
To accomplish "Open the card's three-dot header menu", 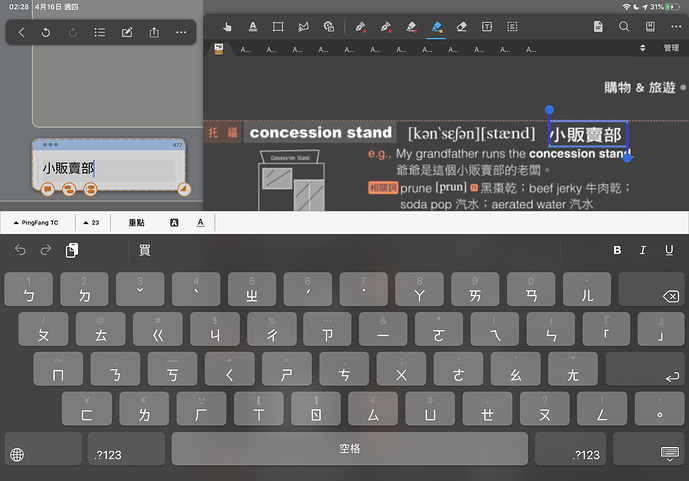I will pyautogui.click(x=51, y=146).
